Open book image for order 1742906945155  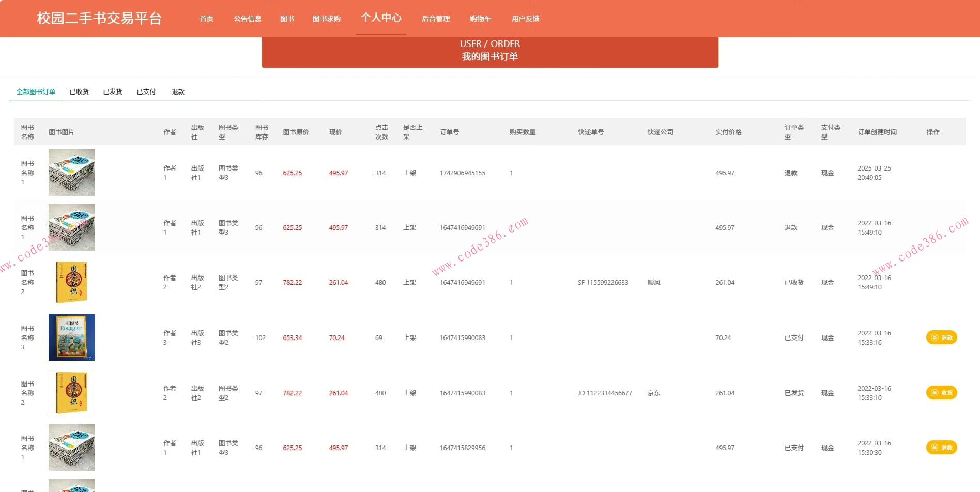point(72,173)
